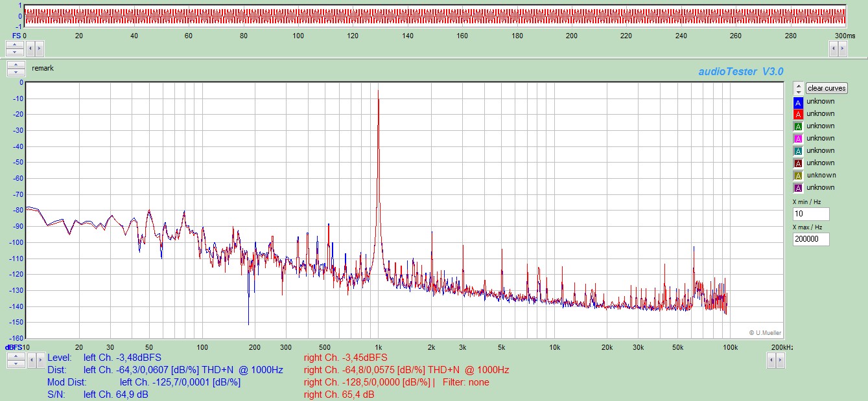Click the blue curve A memory icon
Image resolution: width=868 pixels, height=401 pixels.
click(x=798, y=102)
